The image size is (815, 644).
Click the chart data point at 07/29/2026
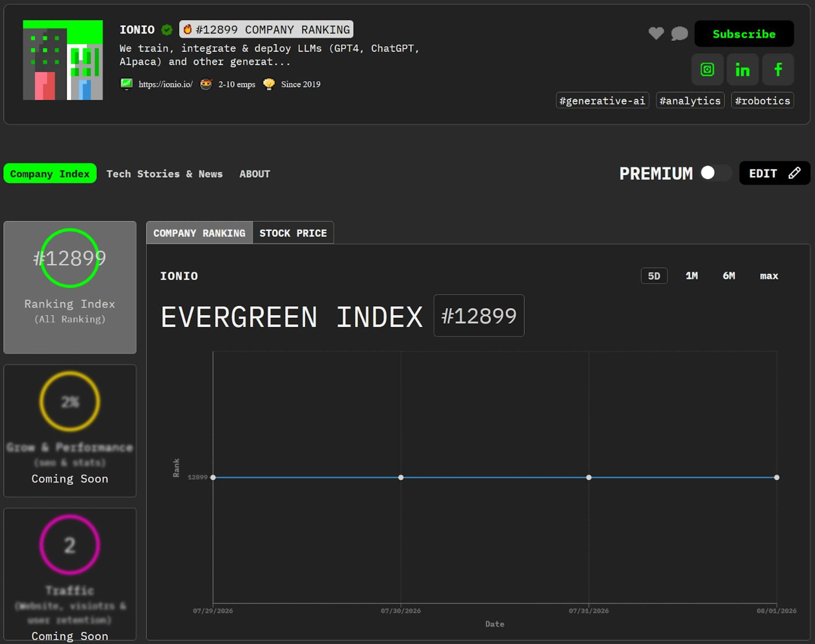pos(213,477)
